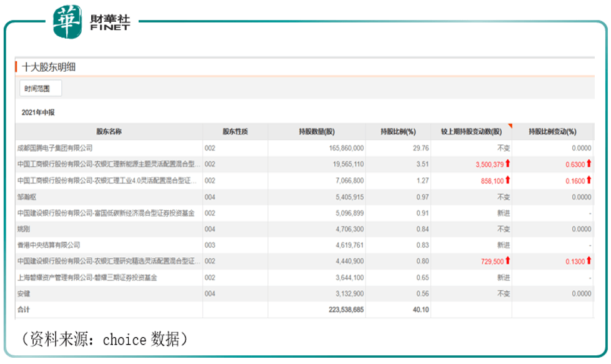Click red up arrow beside 729,500
The image size is (611, 364).
click(508, 261)
